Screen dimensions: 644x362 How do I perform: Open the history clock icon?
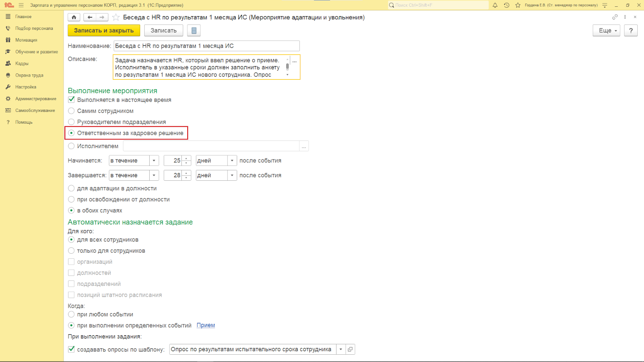[x=506, y=5]
